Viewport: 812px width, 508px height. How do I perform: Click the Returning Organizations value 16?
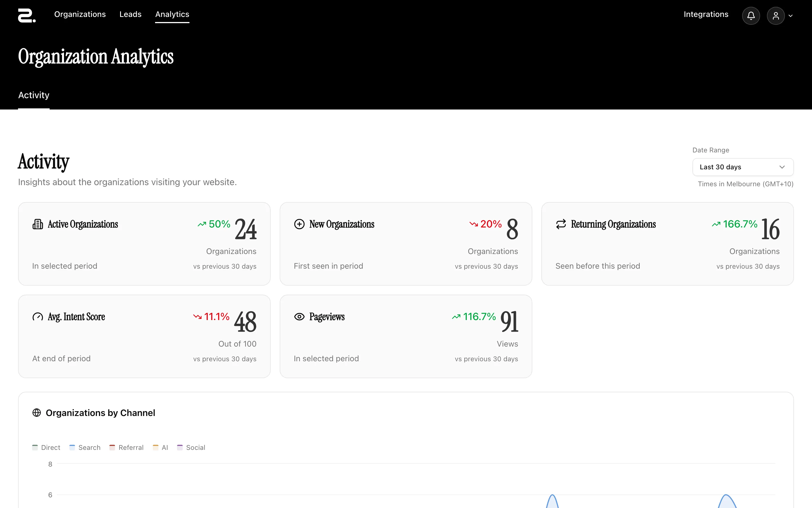pos(770,229)
